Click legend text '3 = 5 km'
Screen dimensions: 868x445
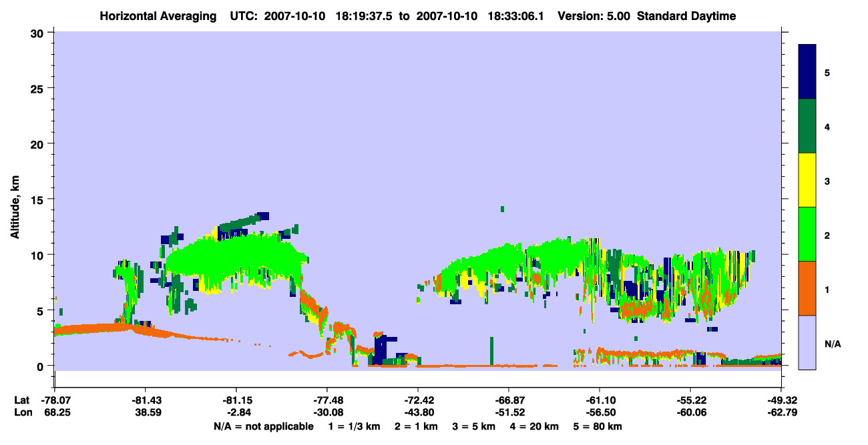coord(474,426)
